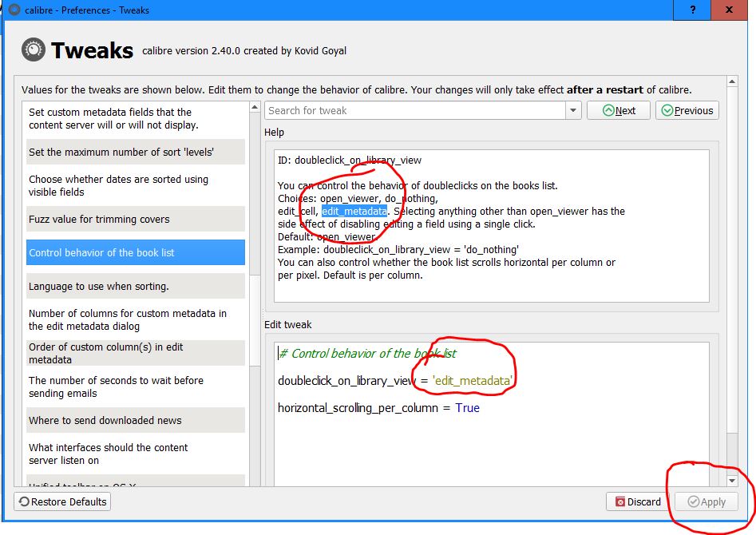Select 'Set custom metadata fields' tweak
This screenshot has height=535, width=756.
click(x=136, y=119)
